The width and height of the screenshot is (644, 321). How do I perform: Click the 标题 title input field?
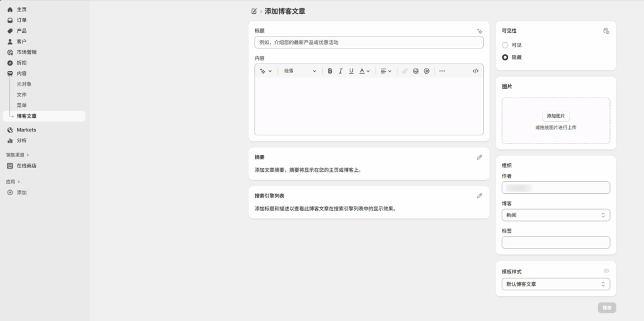click(x=369, y=42)
